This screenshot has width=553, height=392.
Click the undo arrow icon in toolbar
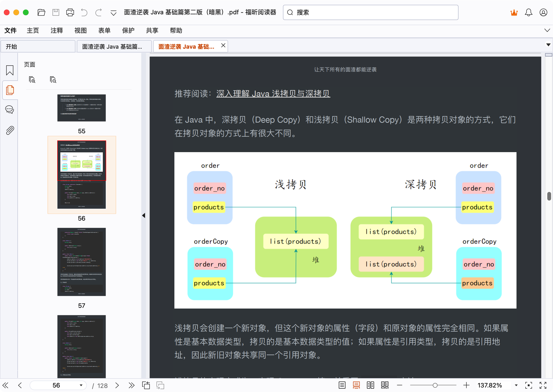point(83,11)
